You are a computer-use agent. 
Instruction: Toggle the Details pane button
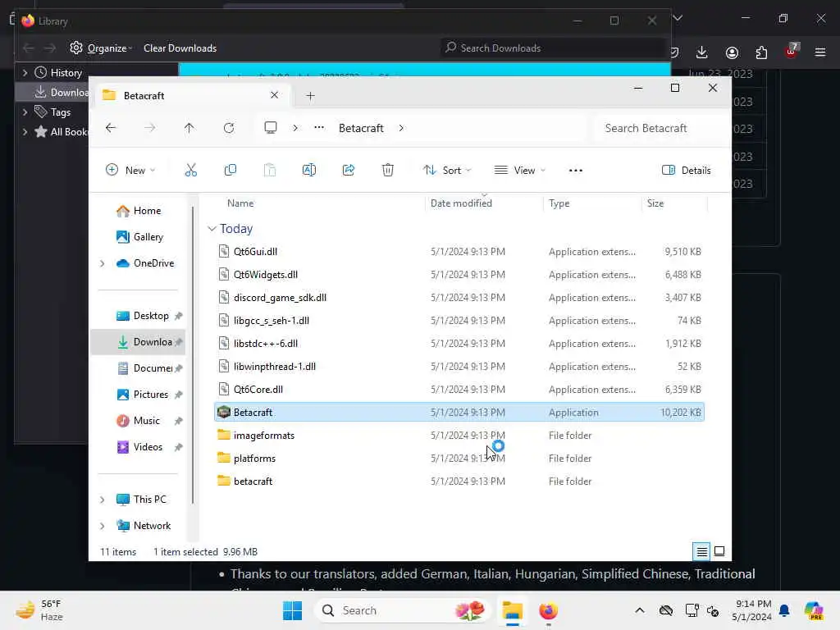point(687,171)
